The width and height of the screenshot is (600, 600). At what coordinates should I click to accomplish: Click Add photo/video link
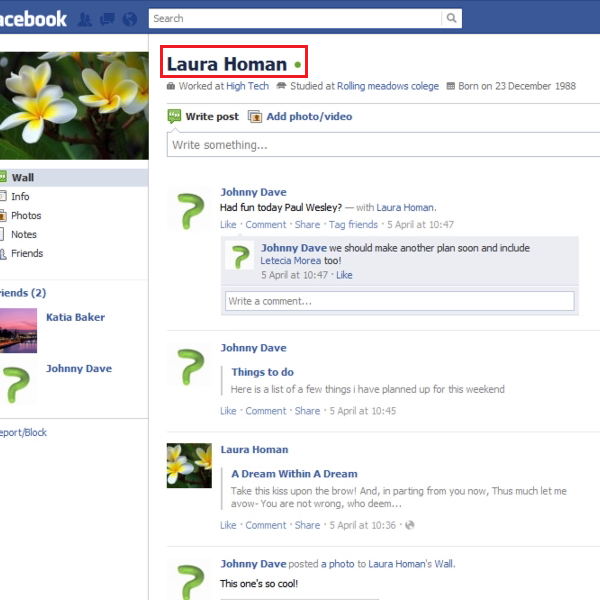tap(309, 116)
